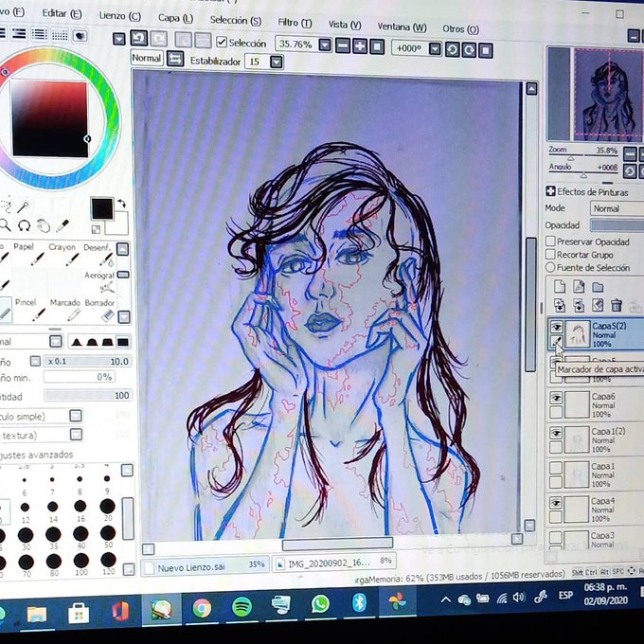Reset canvas rotation in top toolbar
Viewport: 644px width, 644px height.
[486, 51]
